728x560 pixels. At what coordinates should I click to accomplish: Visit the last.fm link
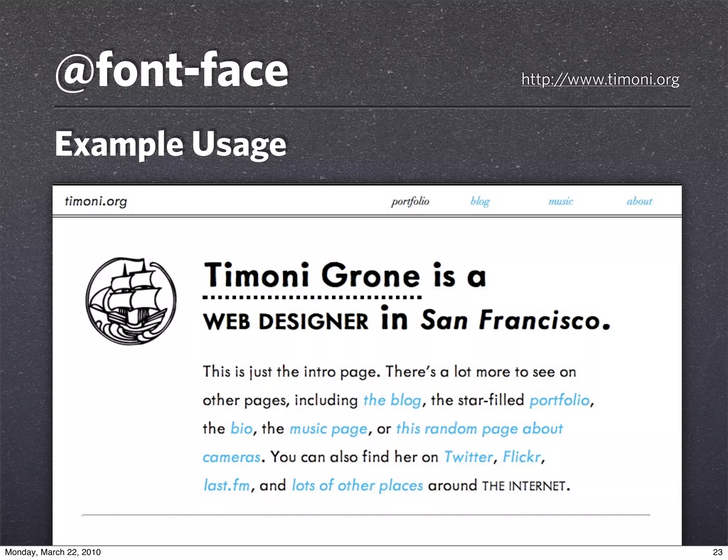(226, 485)
